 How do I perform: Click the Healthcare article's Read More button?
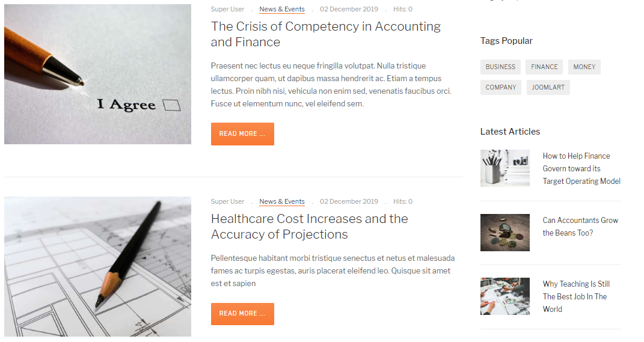point(242,314)
